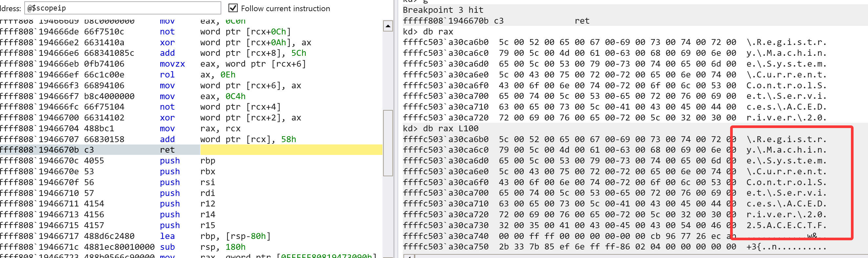Click the disassembly vertical scrollbar thumb

[x=388, y=143]
